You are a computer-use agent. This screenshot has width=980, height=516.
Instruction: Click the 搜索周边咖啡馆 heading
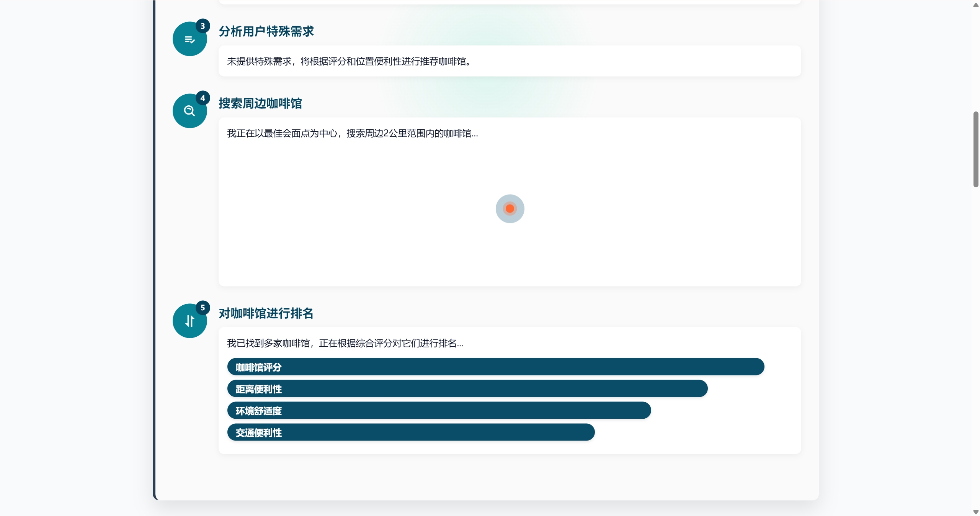click(260, 103)
